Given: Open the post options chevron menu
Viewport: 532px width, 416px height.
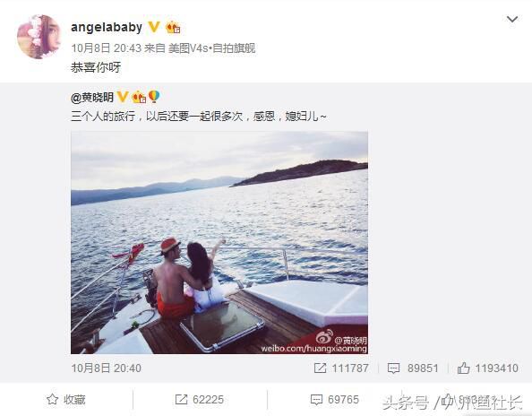Looking at the screenshot, I should coord(512,20).
